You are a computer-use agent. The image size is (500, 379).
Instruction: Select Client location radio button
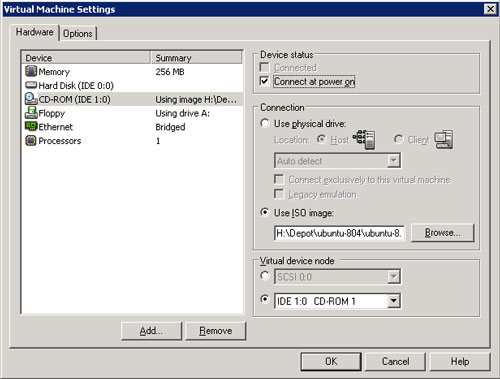[398, 139]
